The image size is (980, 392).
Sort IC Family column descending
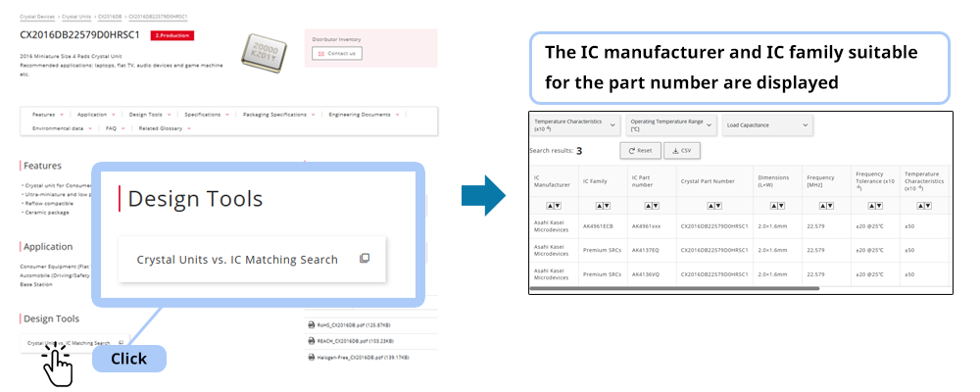coord(606,206)
